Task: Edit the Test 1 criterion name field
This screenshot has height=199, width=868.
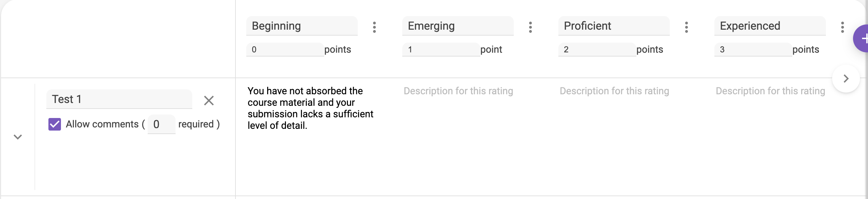Action: pos(119,99)
